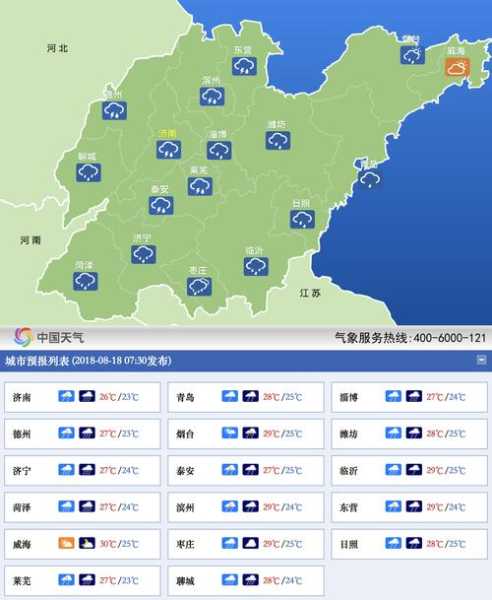Click the night partly cloudy icon in the 威海 row
Screen dimensions: 492x600
tap(87, 543)
